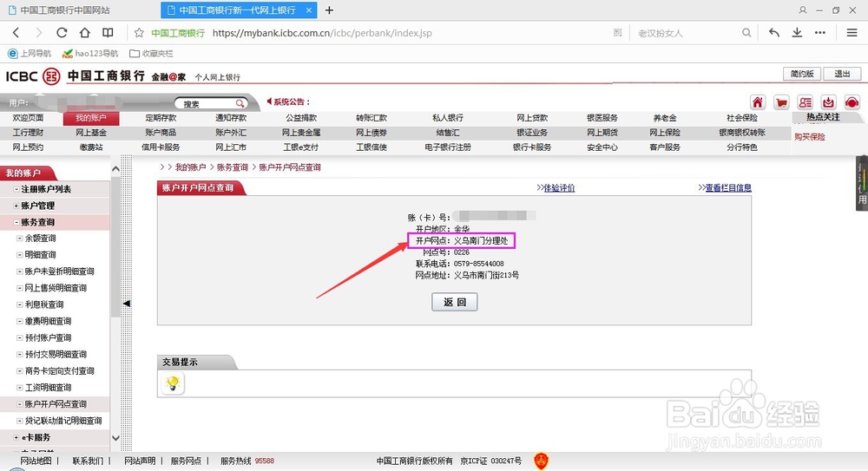Click the browser back arrow
Image resolution: width=868 pixels, height=471 pixels.
click(16, 33)
